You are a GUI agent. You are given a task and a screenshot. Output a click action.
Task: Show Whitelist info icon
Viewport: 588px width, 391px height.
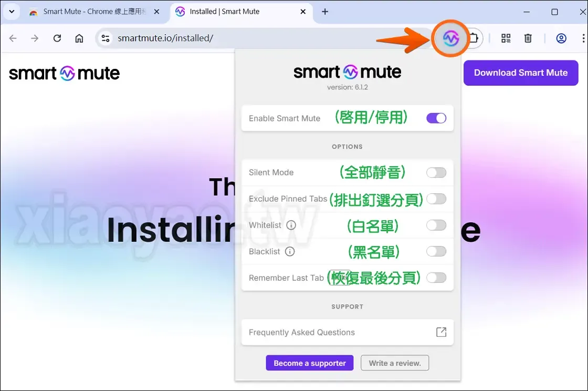[291, 225]
